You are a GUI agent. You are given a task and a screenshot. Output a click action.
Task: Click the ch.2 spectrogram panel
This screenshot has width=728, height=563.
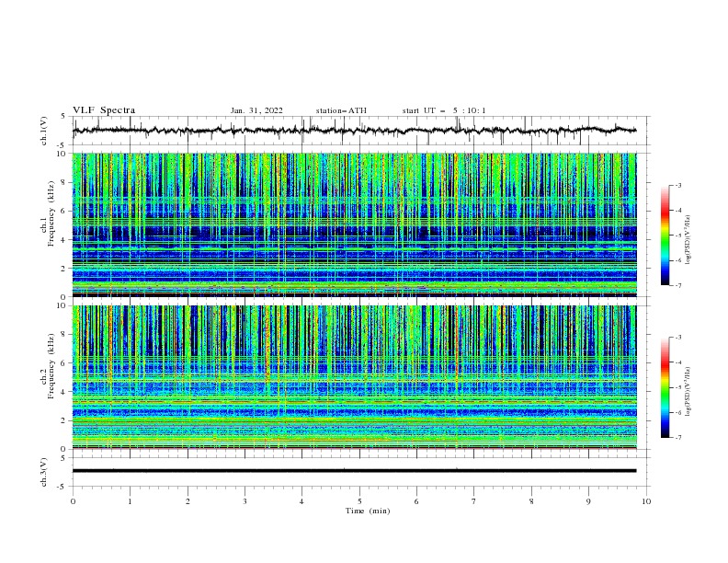pos(355,377)
